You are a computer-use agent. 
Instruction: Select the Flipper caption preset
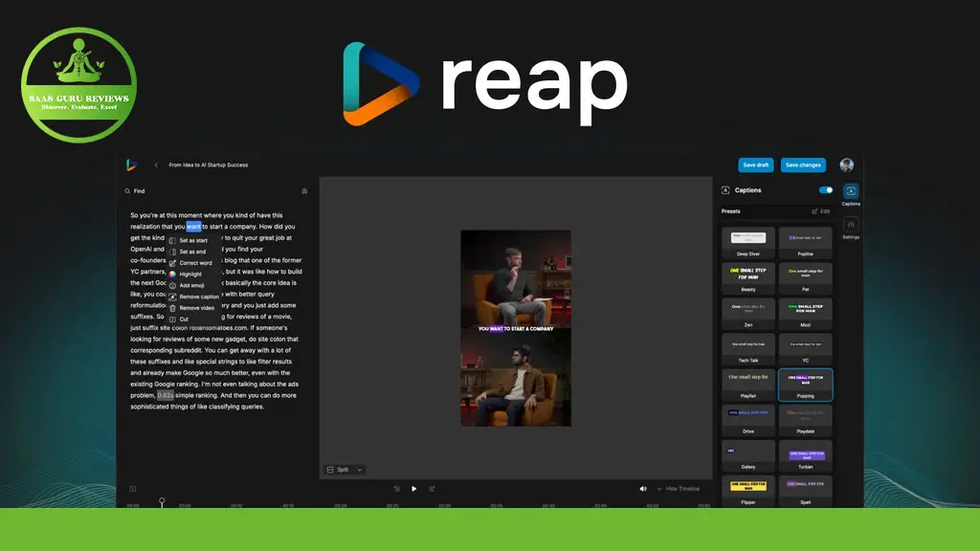click(748, 492)
